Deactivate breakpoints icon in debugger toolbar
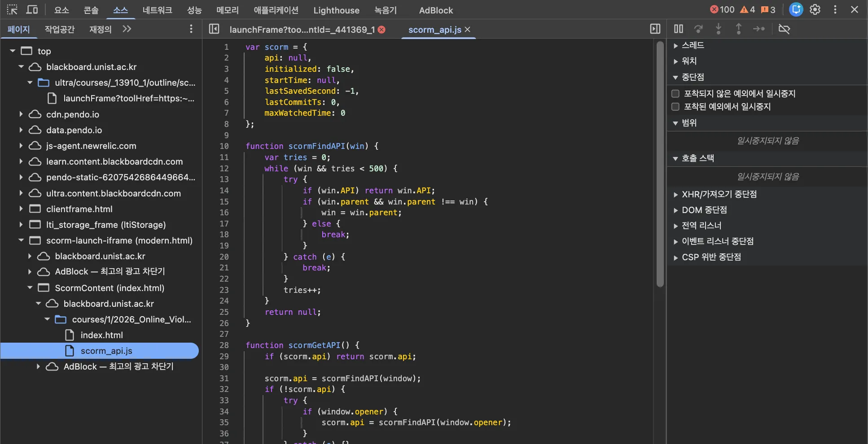 [x=784, y=29]
